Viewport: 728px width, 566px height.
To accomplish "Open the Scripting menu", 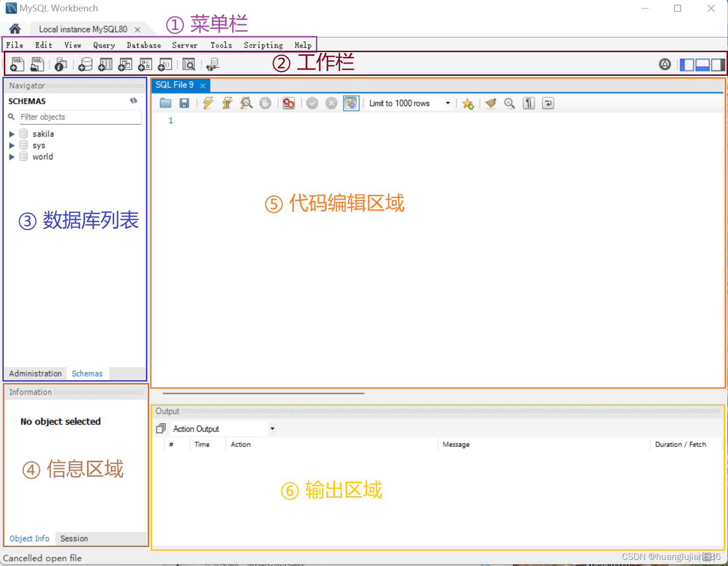I will [263, 45].
